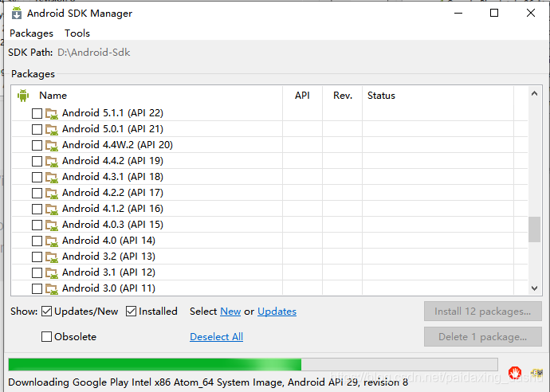Click the folder icon for Android 5.0.1 (API 21)
Image resolution: width=550 pixels, height=392 pixels.
pyautogui.click(x=52, y=129)
